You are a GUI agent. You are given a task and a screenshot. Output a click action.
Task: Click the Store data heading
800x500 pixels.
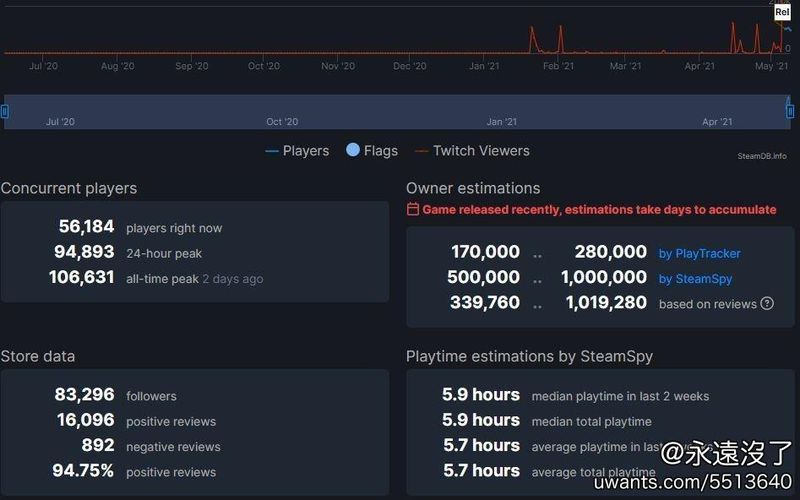(x=38, y=356)
